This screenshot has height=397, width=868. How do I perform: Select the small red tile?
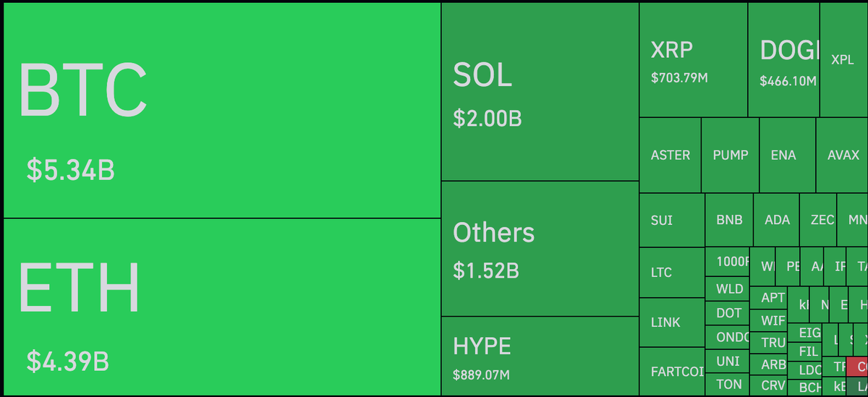[x=857, y=366]
